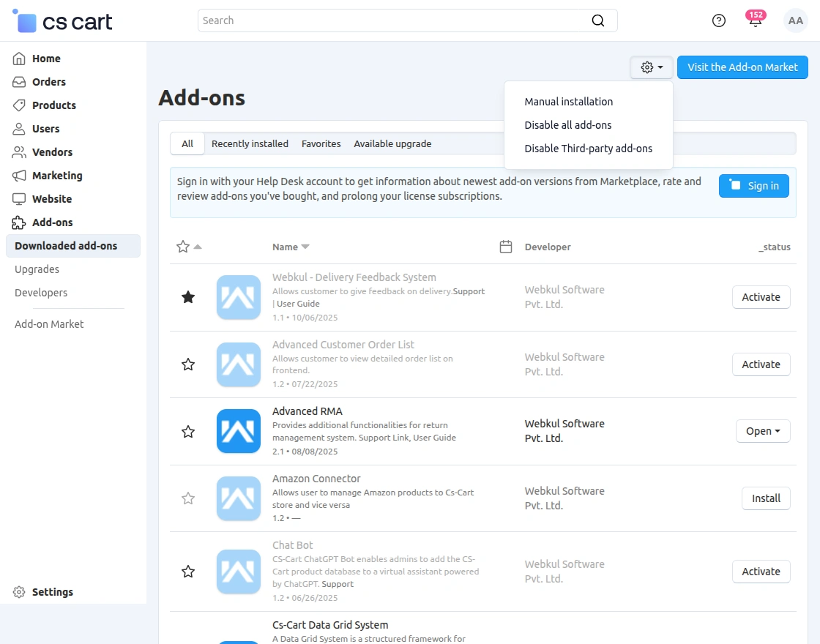Favorite the Advanced Customer Order List add-on

[188, 364]
